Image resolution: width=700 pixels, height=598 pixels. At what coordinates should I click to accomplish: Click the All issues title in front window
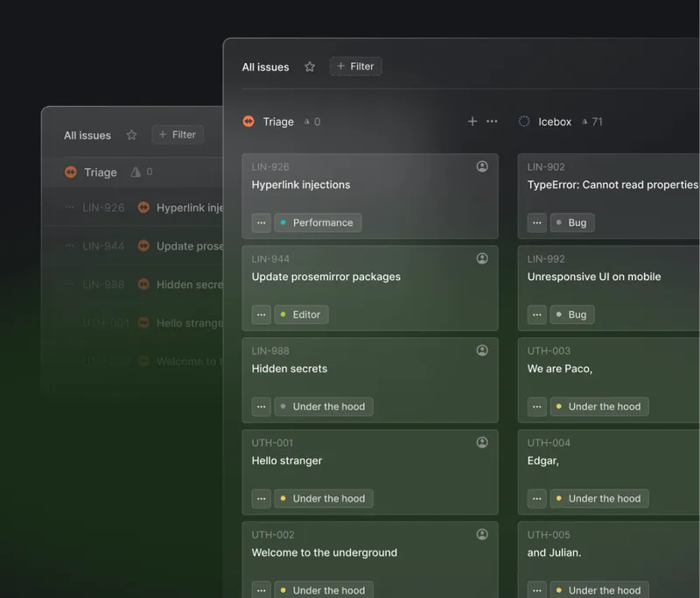(x=266, y=67)
